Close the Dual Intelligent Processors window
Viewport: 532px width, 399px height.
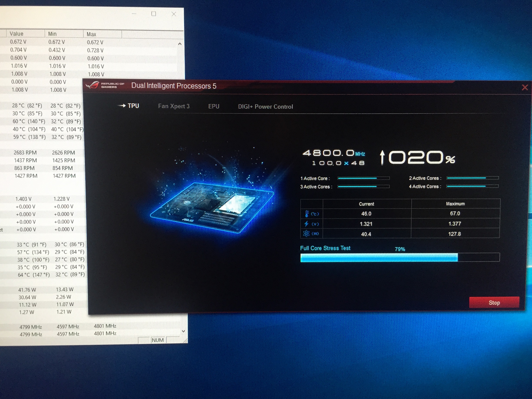coord(525,88)
